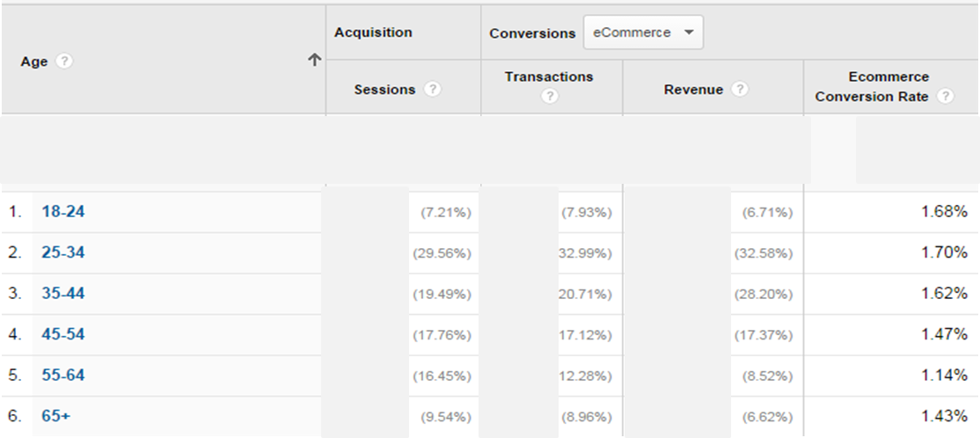Select the 45-54 age group link
Screen dimensions: 980x438
point(62,334)
